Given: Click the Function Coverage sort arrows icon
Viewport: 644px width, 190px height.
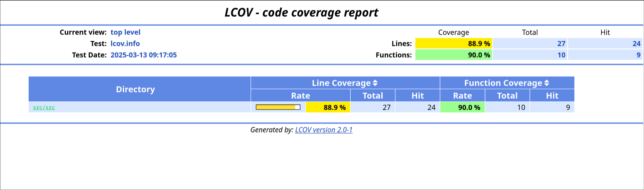Looking at the screenshot, I should pyautogui.click(x=546, y=83).
